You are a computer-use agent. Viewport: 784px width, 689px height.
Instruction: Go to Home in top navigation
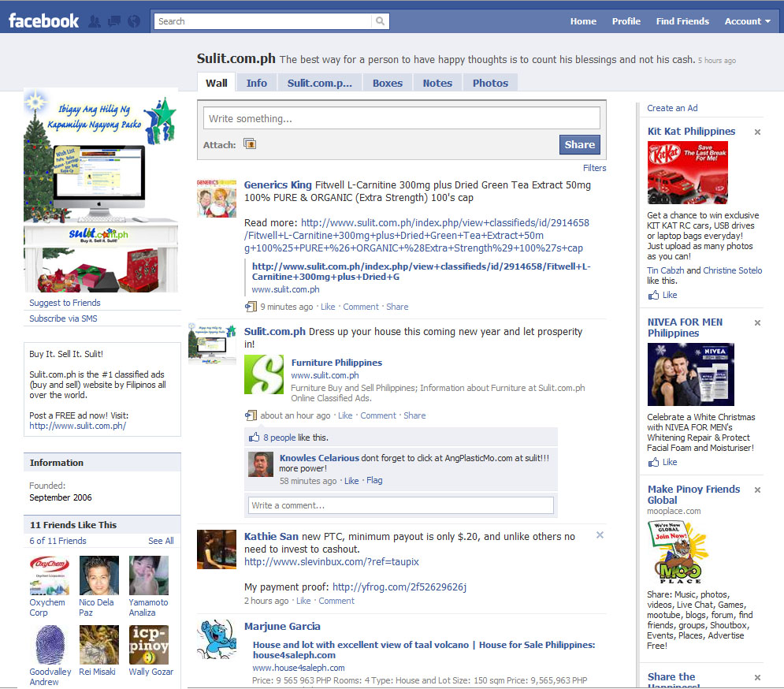(x=583, y=21)
